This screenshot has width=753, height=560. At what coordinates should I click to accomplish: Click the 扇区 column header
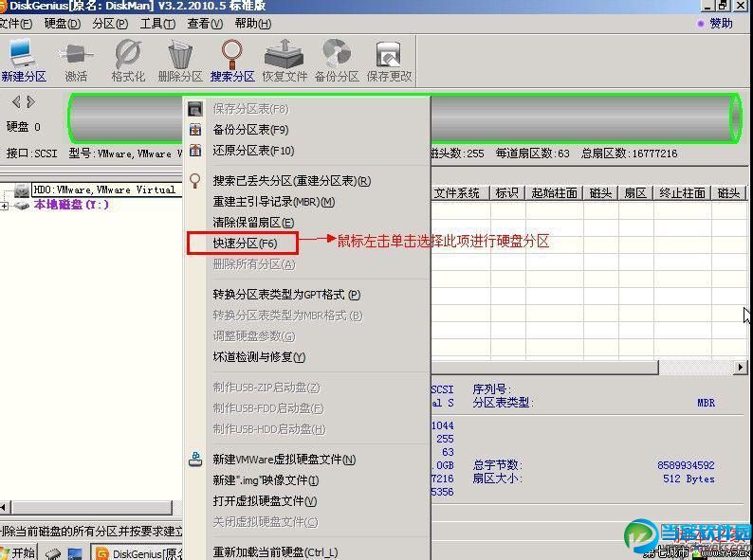pos(635,193)
